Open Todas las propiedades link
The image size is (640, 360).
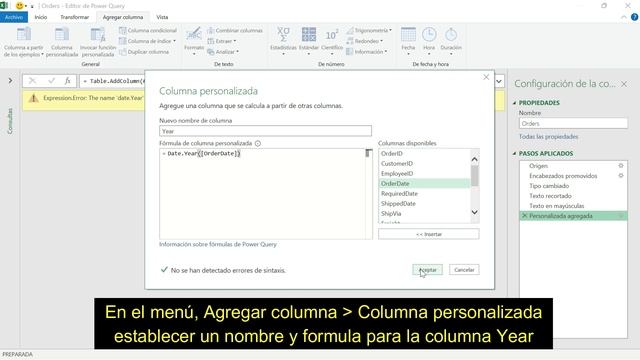[x=548, y=136]
